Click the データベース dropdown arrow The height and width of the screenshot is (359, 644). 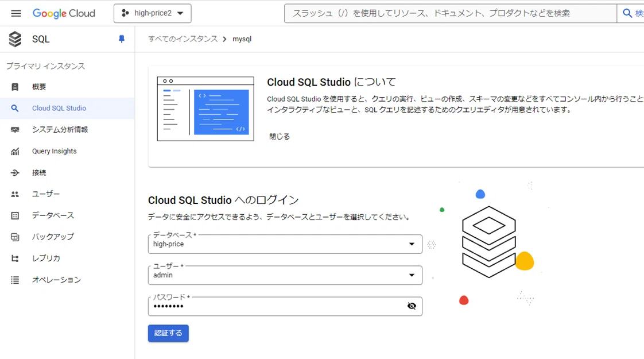pyautogui.click(x=412, y=244)
